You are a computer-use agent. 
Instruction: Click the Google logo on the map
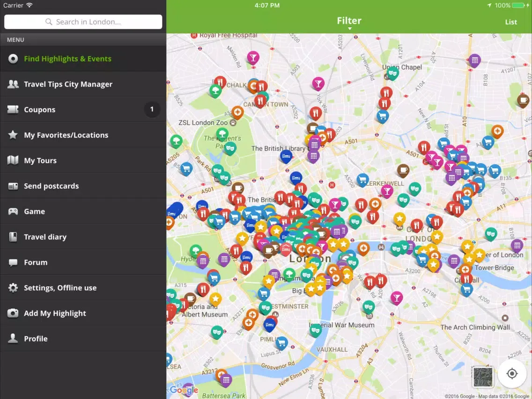pos(184,390)
